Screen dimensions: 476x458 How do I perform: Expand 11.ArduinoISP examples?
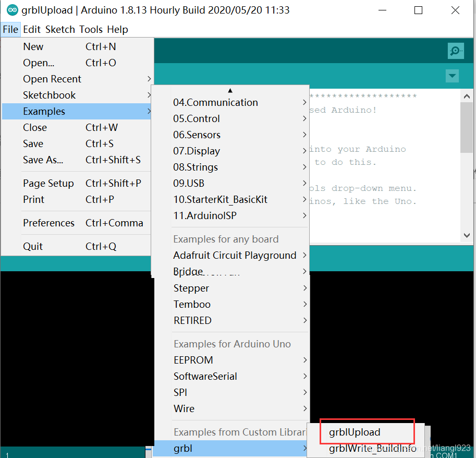point(231,215)
